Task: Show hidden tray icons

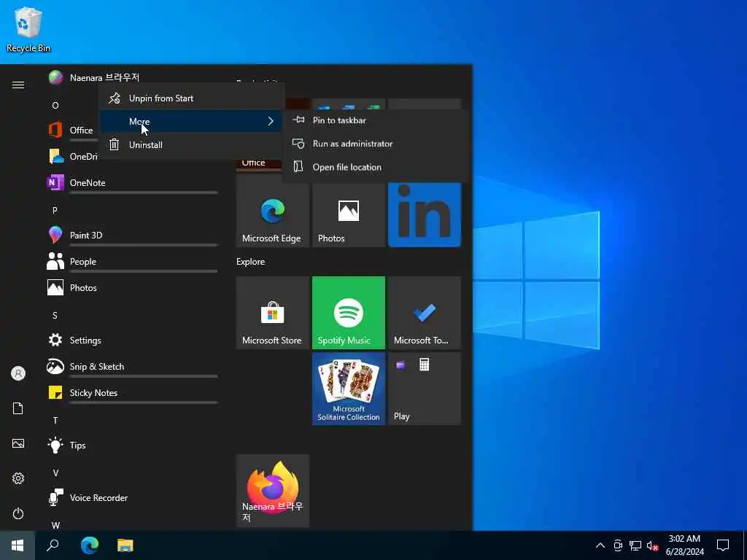Action: click(600, 545)
